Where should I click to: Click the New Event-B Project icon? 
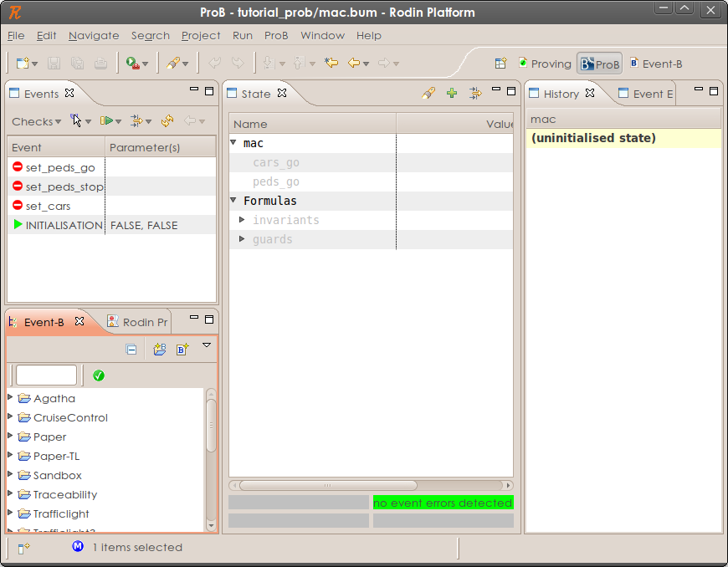(x=159, y=350)
